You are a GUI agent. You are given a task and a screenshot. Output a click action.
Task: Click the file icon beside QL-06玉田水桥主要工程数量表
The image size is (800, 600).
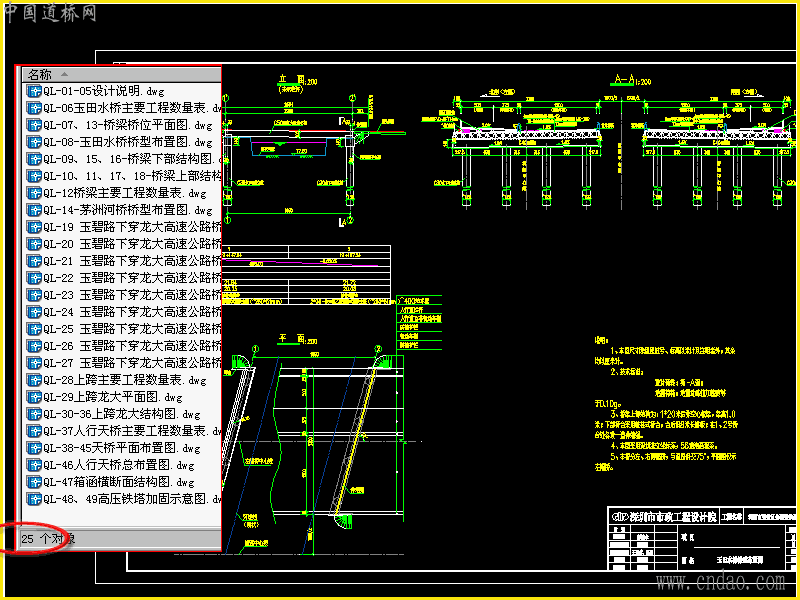pyautogui.click(x=34, y=108)
